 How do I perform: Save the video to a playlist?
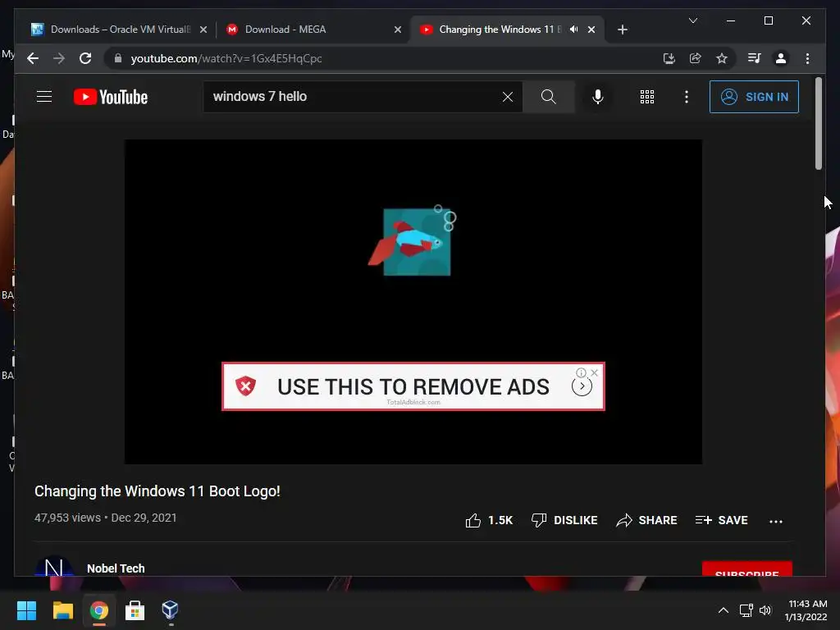coord(721,520)
